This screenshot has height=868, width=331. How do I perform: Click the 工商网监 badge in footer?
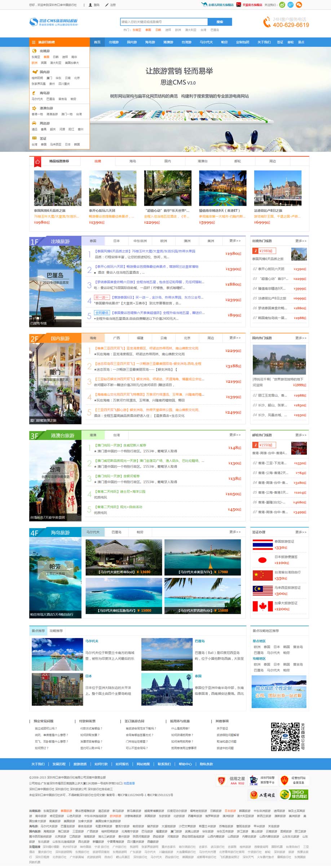(x=263, y=795)
